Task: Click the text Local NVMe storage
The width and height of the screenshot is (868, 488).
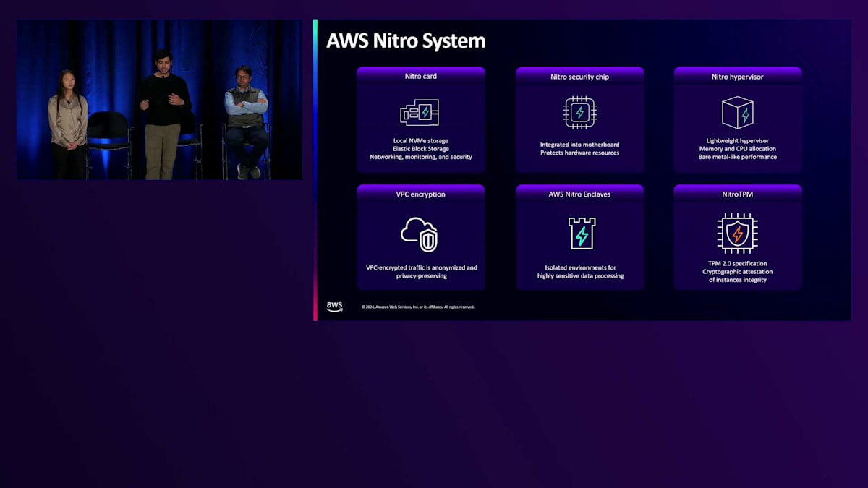Action: coord(421,141)
